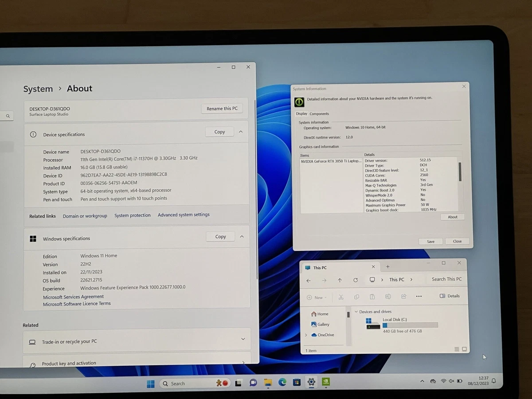Click Rename this PC button
532x399 pixels.
click(x=222, y=109)
